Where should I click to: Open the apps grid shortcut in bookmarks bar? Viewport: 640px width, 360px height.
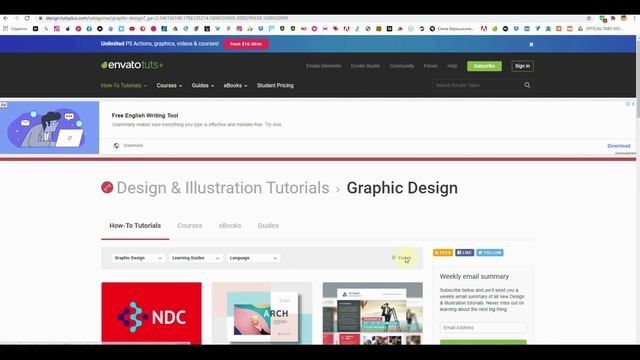click(5, 29)
